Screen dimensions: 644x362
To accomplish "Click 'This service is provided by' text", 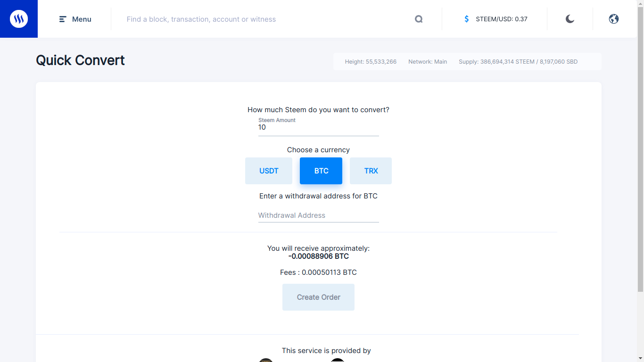I will [x=326, y=351].
